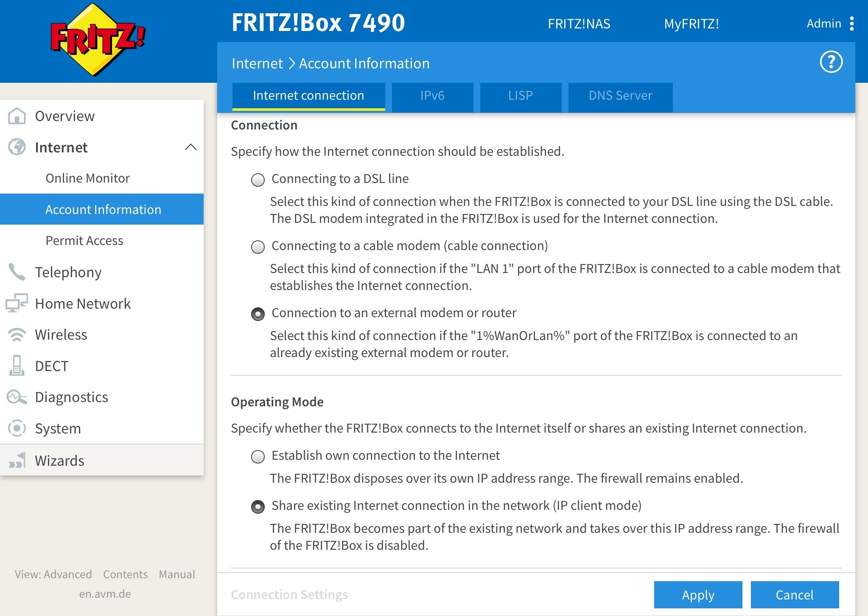
Task: Open the help question mark icon
Action: 831,62
